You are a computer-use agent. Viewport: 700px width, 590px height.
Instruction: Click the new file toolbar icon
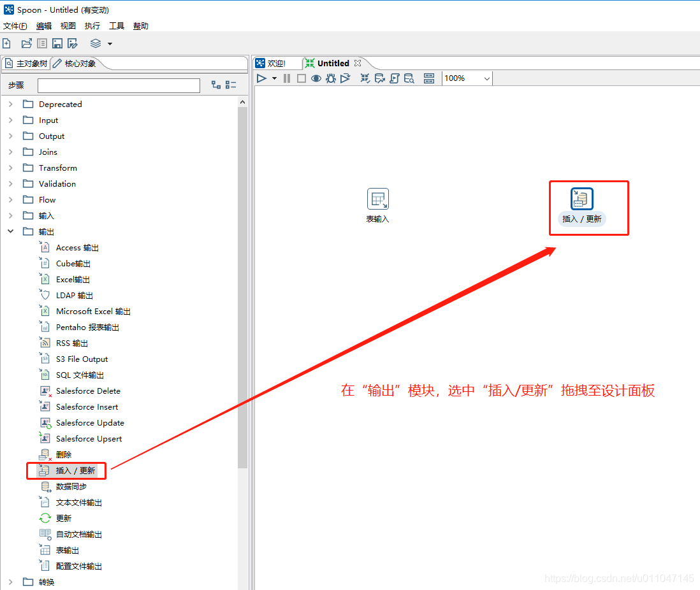tap(7, 43)
